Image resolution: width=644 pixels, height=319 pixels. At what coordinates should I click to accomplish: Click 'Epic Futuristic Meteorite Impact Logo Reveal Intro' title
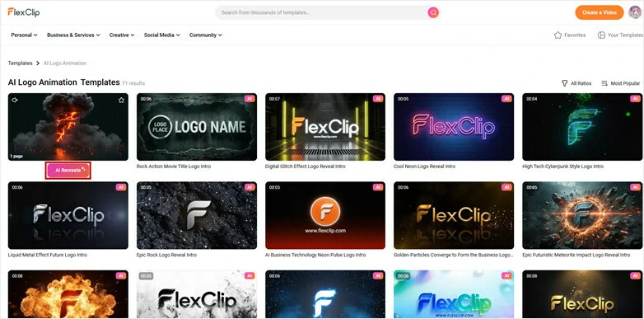[x=576, y=255]
